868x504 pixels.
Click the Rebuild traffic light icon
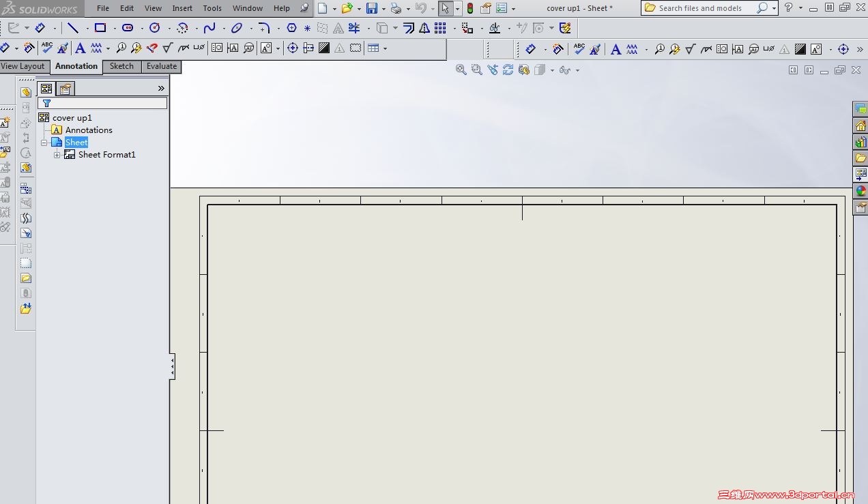tap(470, 8)
